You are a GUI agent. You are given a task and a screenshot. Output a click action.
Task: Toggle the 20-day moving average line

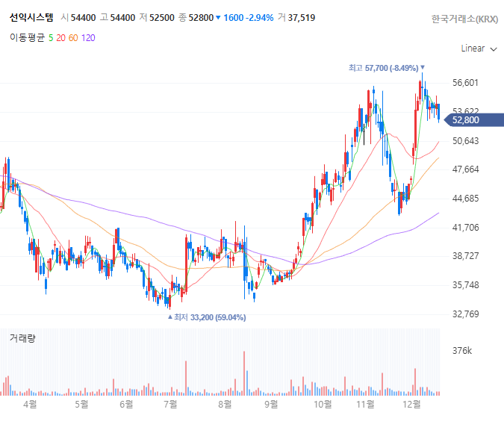pyautogui.click(x=60, y=38)
